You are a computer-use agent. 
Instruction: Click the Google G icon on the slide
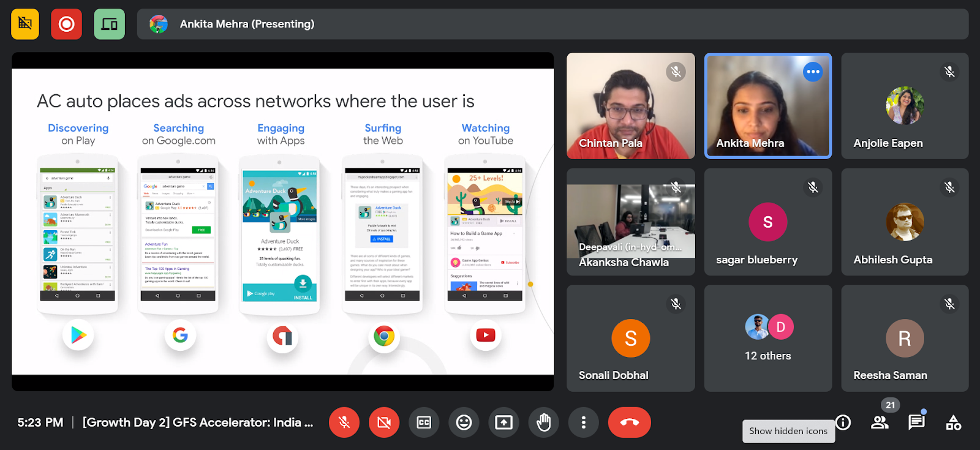point(180,336)
